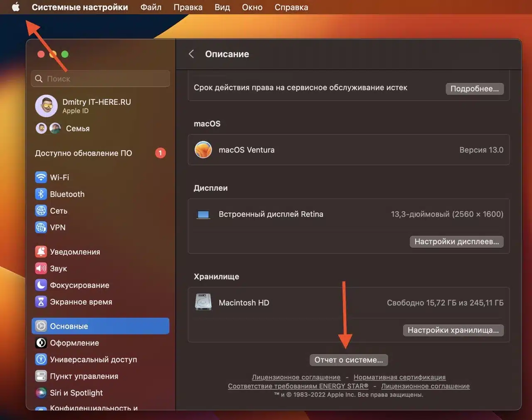Screen dimensions: 532x420
Task: Click Настройки хранилища... button
Action: 453,330
